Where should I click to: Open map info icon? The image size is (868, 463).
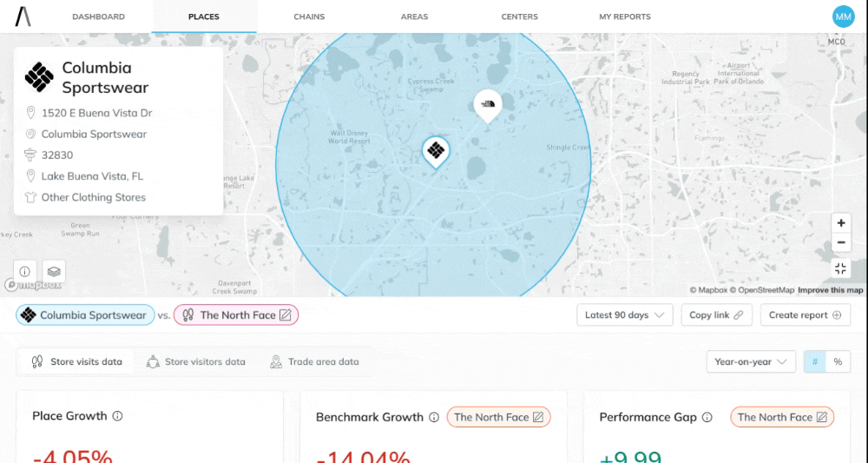point(25,271)
